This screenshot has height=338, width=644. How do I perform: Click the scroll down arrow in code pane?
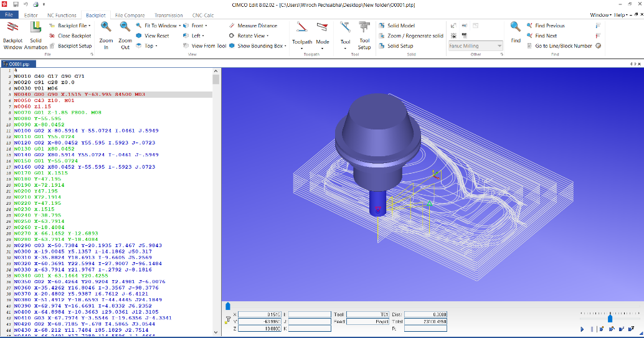click(x=216, y=332)
